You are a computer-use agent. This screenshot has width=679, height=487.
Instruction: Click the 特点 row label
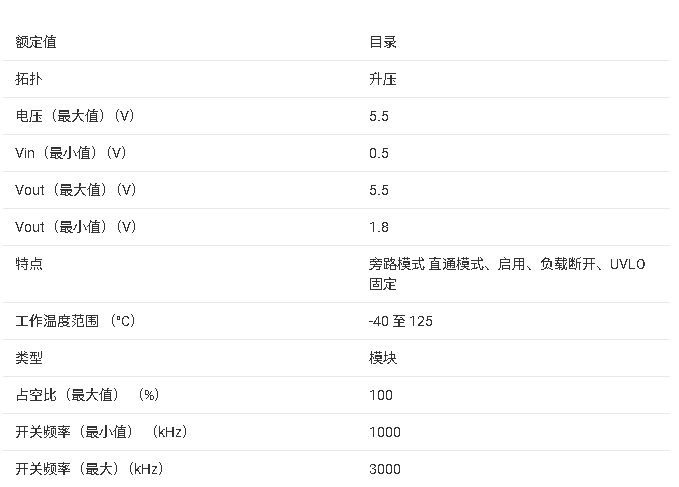[x=29, y=264]
